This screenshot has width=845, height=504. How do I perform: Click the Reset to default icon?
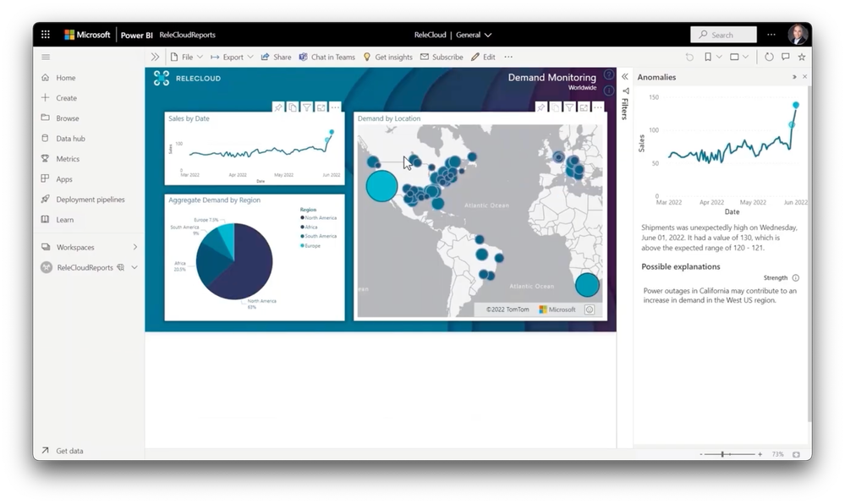pos(689,57)
